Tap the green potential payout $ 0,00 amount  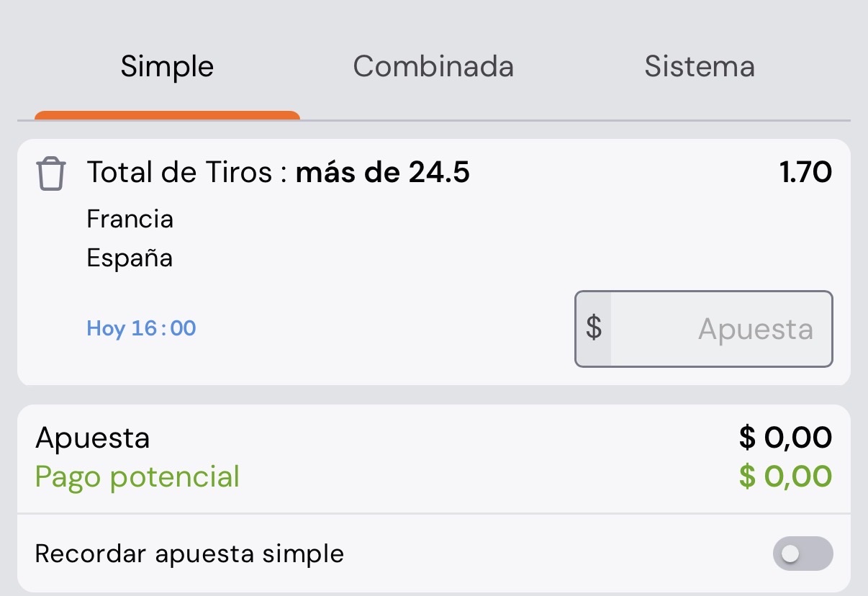click(x=786, y=477)
